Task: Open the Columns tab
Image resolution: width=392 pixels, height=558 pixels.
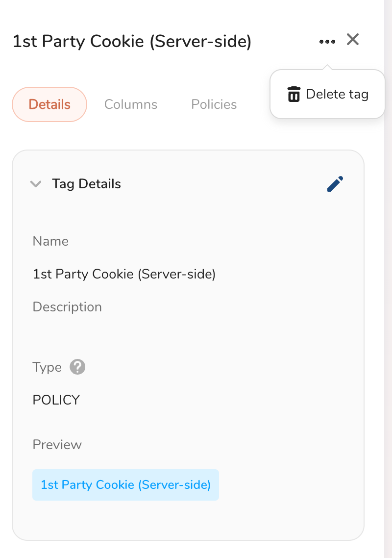Action: [x=131, y=104]
